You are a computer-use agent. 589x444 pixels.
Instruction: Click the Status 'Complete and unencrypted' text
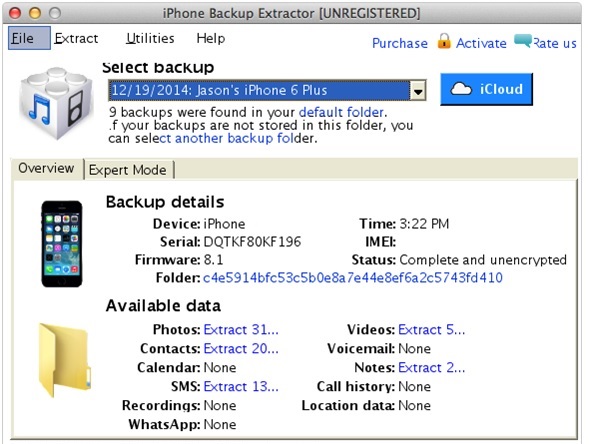(483, 260)
